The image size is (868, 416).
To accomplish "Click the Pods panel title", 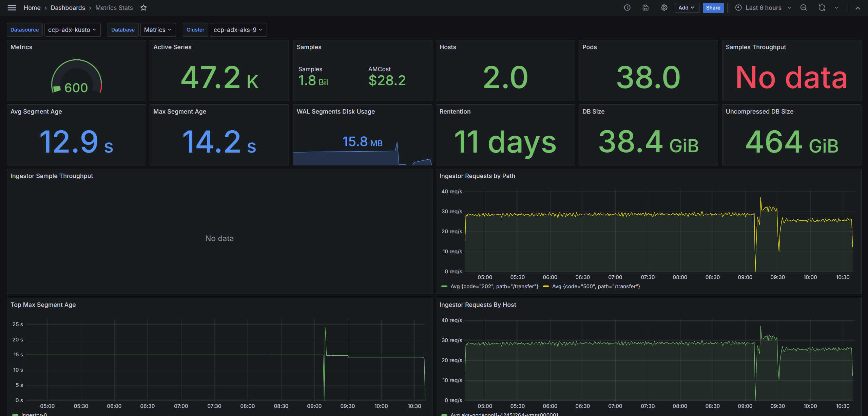I will coord(590,47).
